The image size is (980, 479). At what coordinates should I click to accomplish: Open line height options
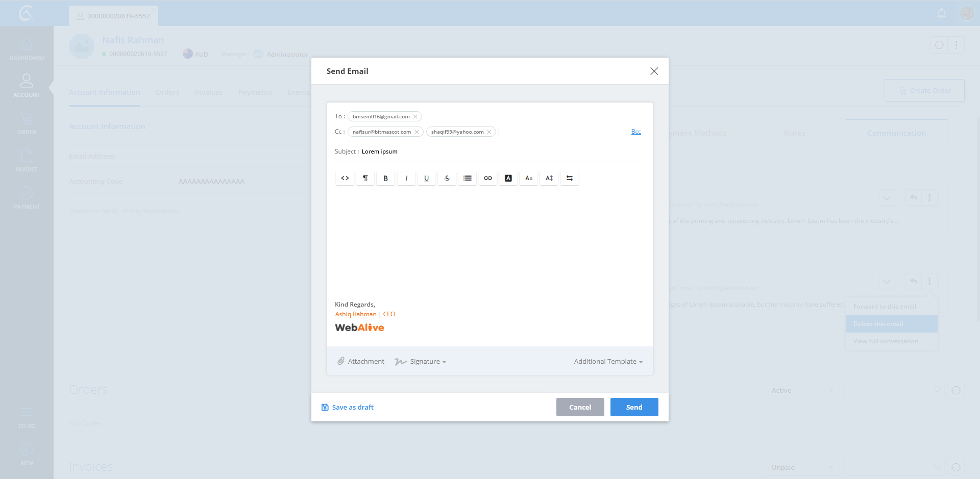coord(549,178)
